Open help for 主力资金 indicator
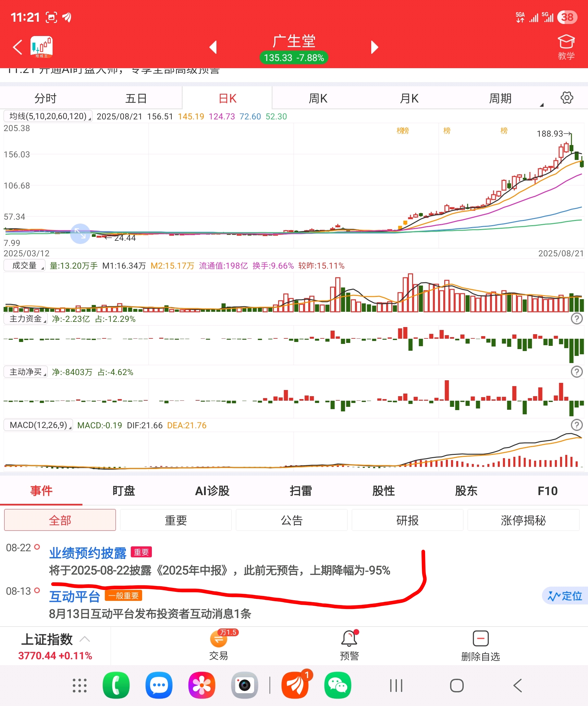This screenshot has width=588, height=706. (577, 319)
